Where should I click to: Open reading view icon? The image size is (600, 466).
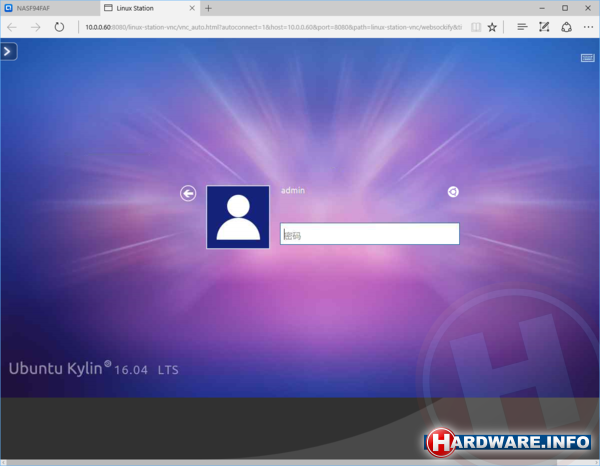(x=476, y=27)
